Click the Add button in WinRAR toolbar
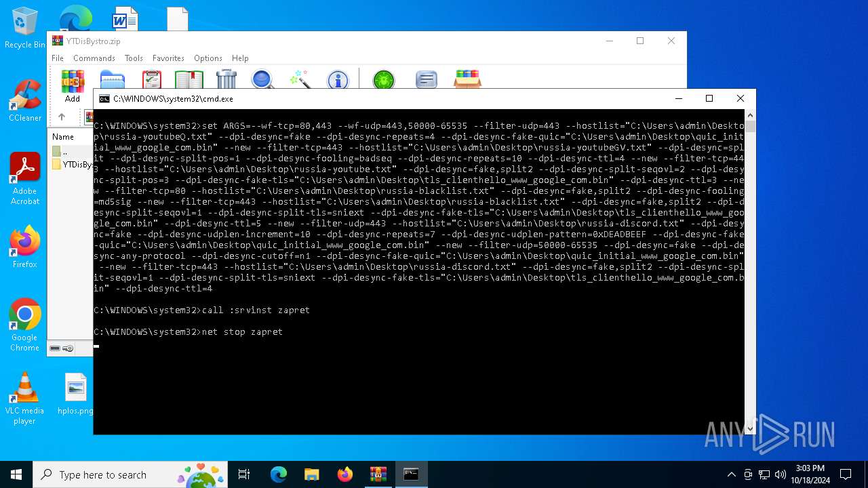Image resolution: width=868 pixels, height=488 pixels. (x=73, y=85)
